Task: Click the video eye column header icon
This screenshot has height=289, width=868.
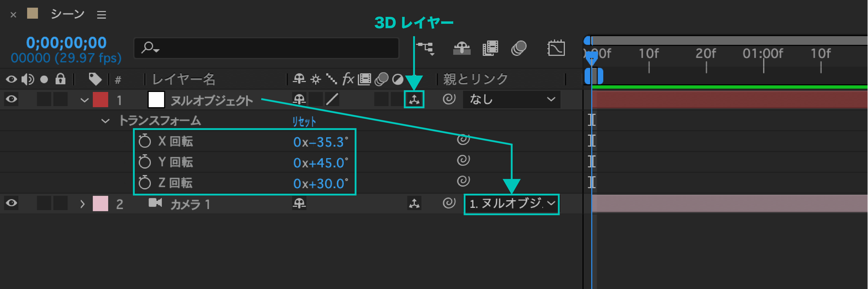Action: point(11,79)
